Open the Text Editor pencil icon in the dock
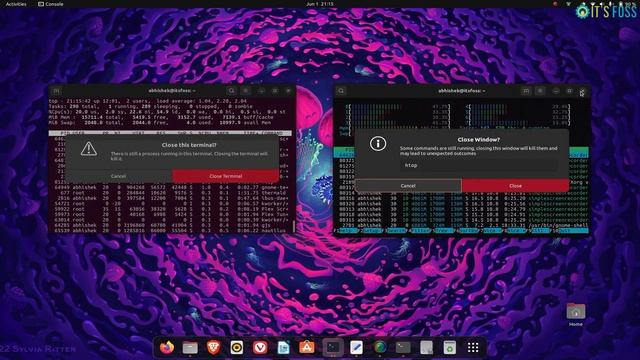 (356, 347)
